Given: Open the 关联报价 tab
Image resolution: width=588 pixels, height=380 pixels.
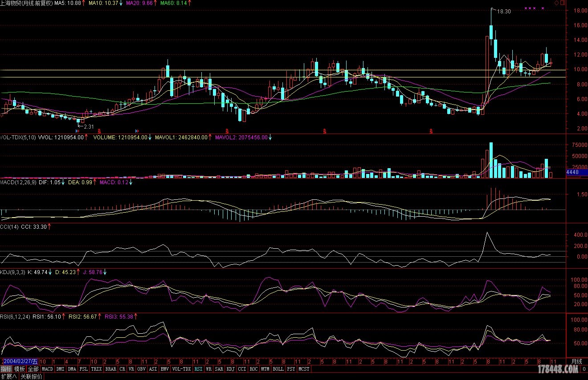Looking at the screenshot, I should tap(31, 376).
